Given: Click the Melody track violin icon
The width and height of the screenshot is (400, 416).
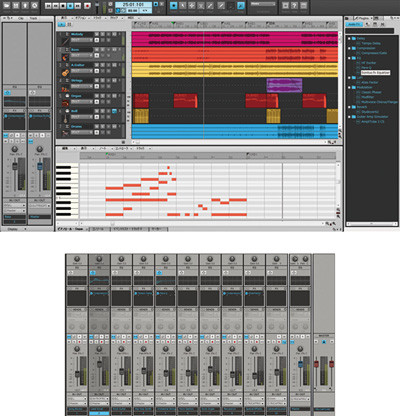Looking at the screenshot, I should pyautogui.click(x=65, y=41).
